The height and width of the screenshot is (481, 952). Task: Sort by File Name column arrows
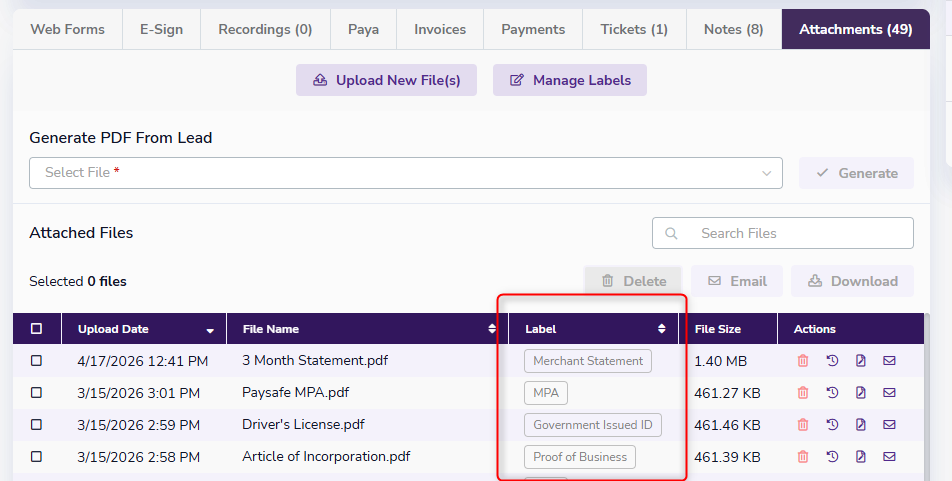[492, 329]
